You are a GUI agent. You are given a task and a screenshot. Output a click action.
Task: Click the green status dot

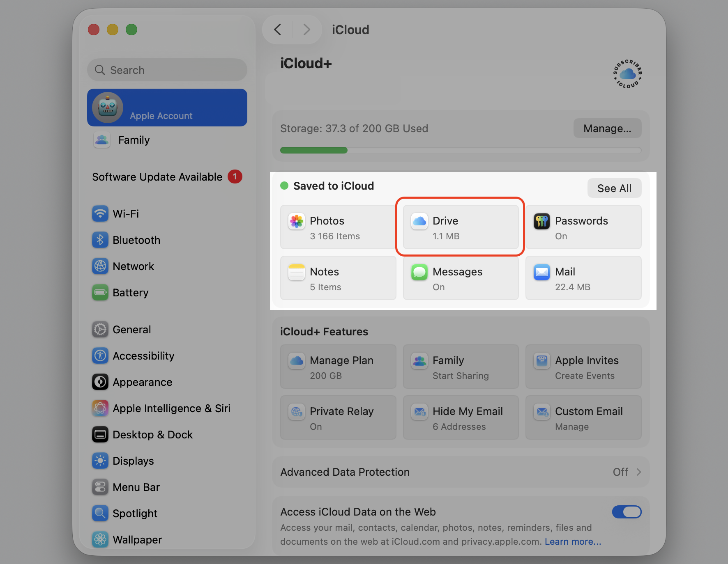(284, 186)
